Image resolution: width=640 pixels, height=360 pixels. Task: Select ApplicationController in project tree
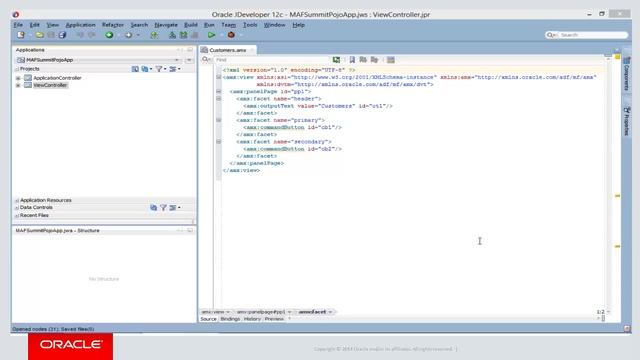click(57, 78)
